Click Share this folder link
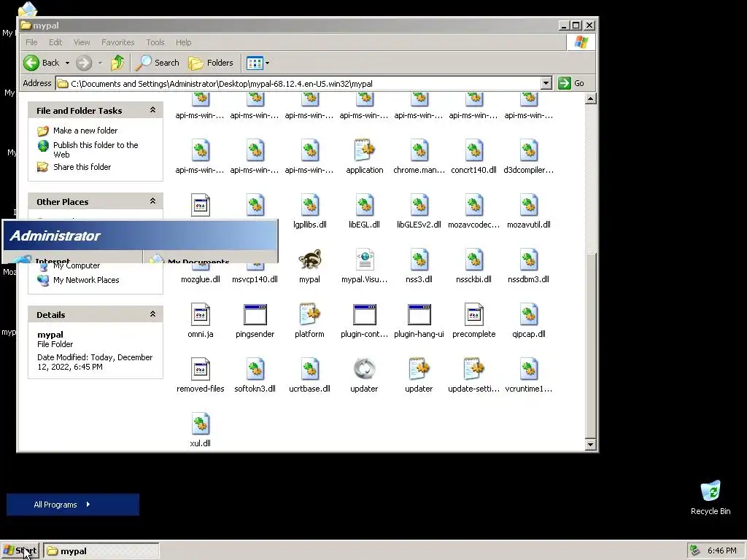The width and height of the screenshot is (747, 560). tap(82, 167)
